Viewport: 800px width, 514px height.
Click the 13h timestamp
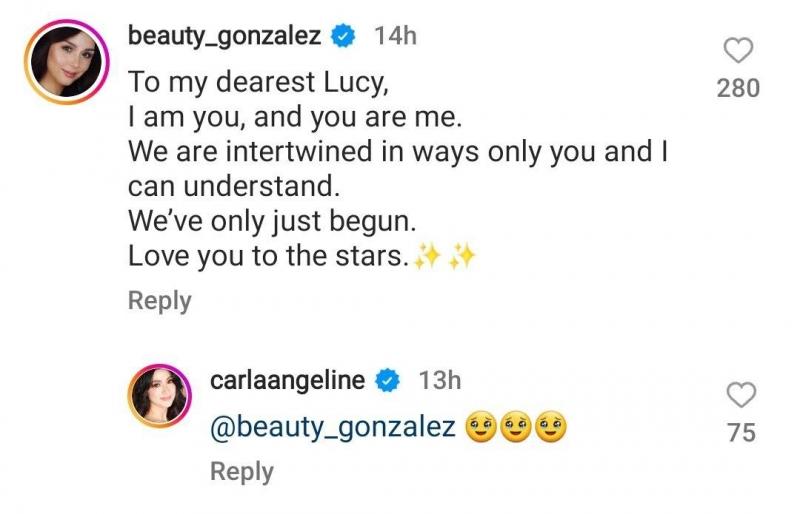[x=438, y=381]
